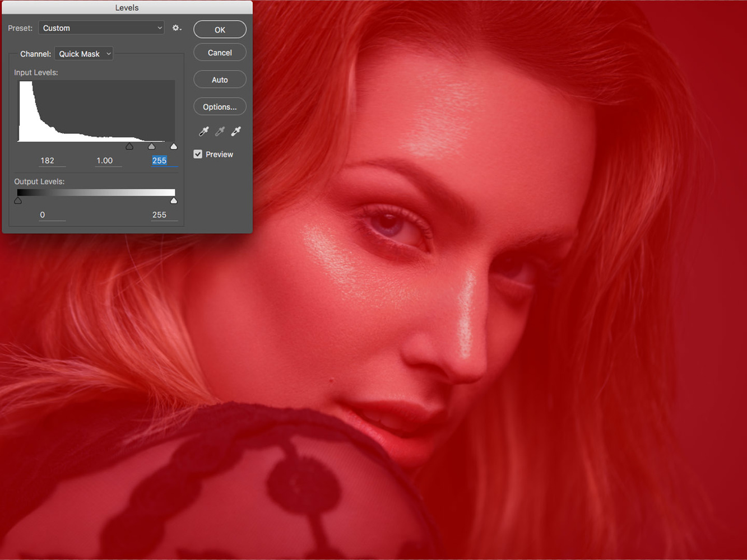Image resolution: width=747 pixels, height=560 pixels.
Task: Click the output black slider handle
Action: coord(18,200)
